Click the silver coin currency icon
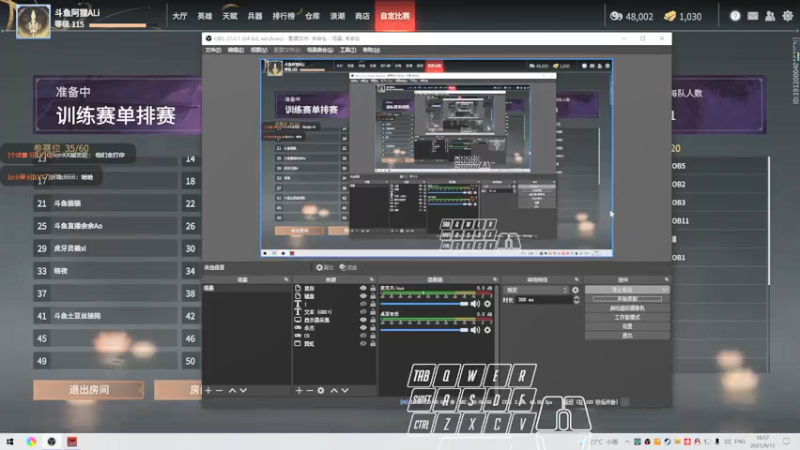800x450 pixels. tap(616, 16)
